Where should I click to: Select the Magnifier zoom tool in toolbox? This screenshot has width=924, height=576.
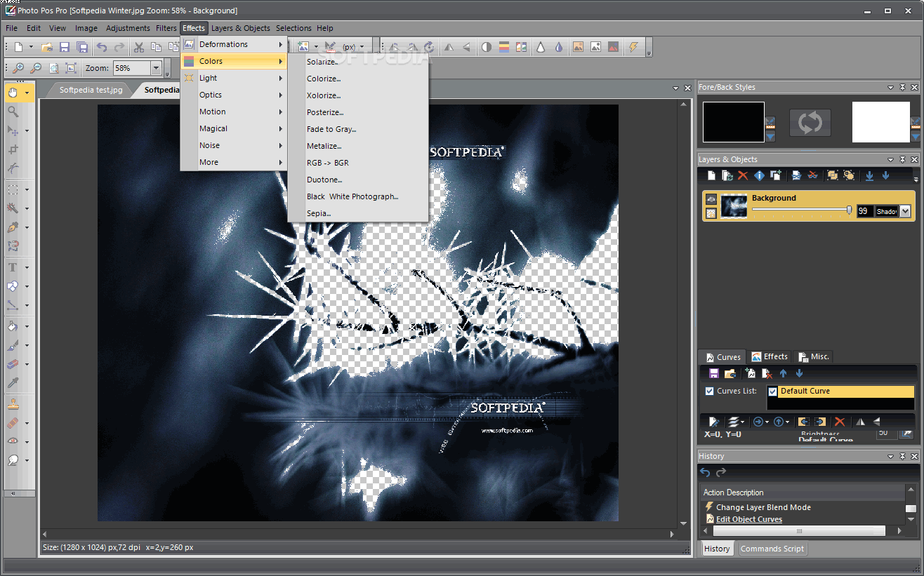click(13, 112)
